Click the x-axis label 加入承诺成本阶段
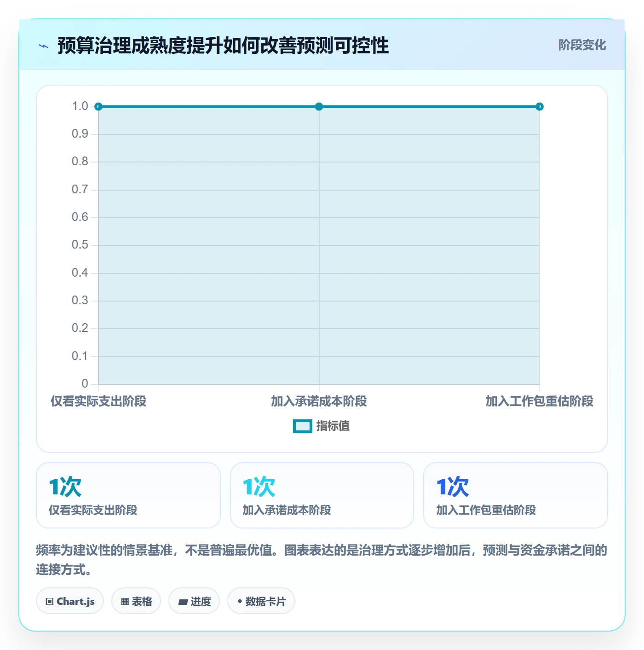Screen dimensions: 644x650 319,401
